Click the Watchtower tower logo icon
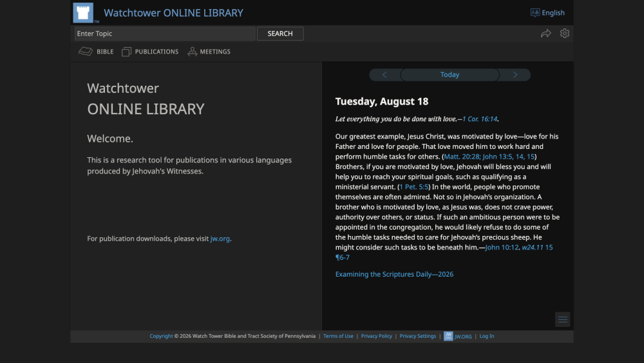 83,13
